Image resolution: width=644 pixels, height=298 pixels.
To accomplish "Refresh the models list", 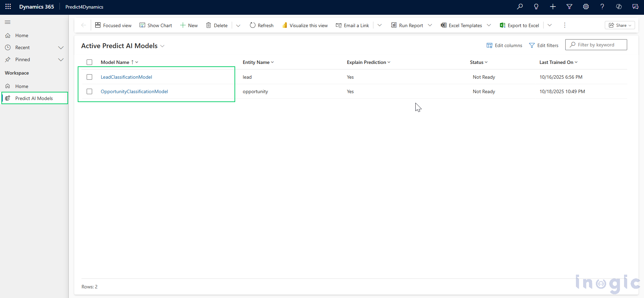I will coord(261,25).
